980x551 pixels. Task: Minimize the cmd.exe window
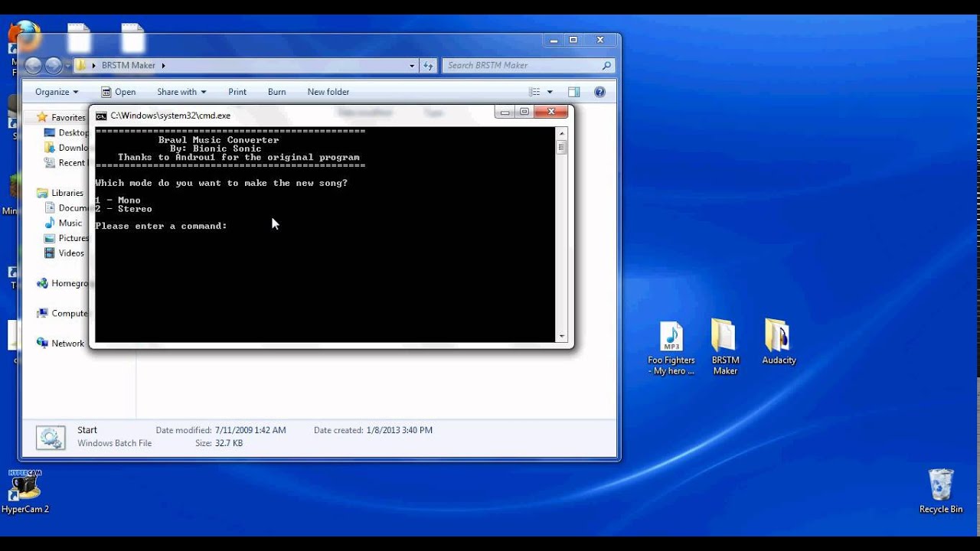pos(505,112)
